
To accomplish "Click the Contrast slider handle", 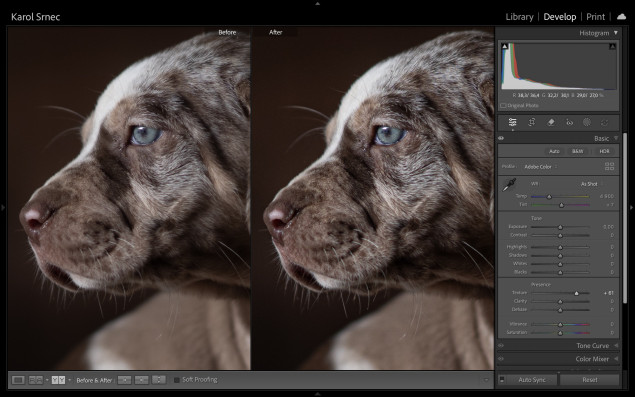I will [x=560, y=235].
